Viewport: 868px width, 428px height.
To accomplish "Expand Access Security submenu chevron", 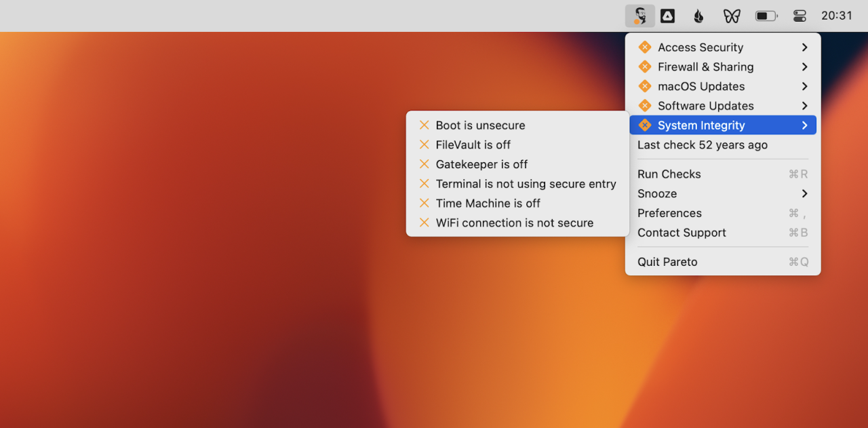I will (804, 47).
